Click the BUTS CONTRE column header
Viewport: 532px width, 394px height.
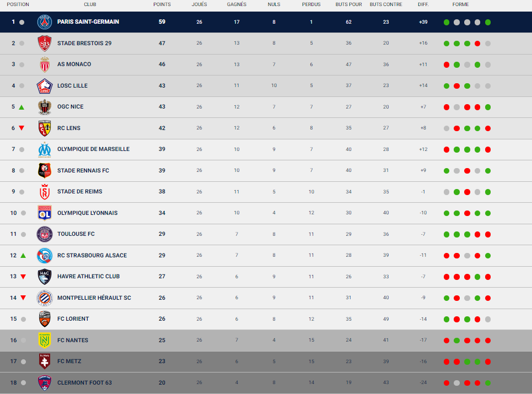[x=386, y=4]
